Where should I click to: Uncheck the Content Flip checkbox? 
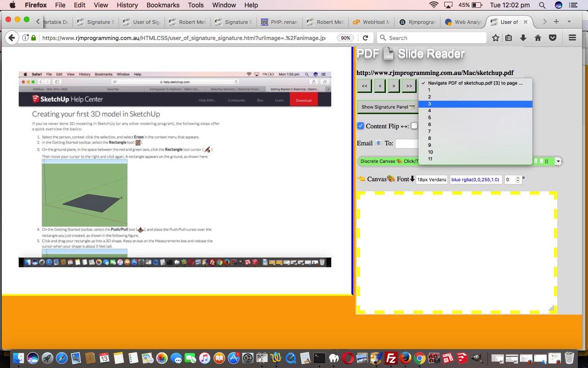361,126
